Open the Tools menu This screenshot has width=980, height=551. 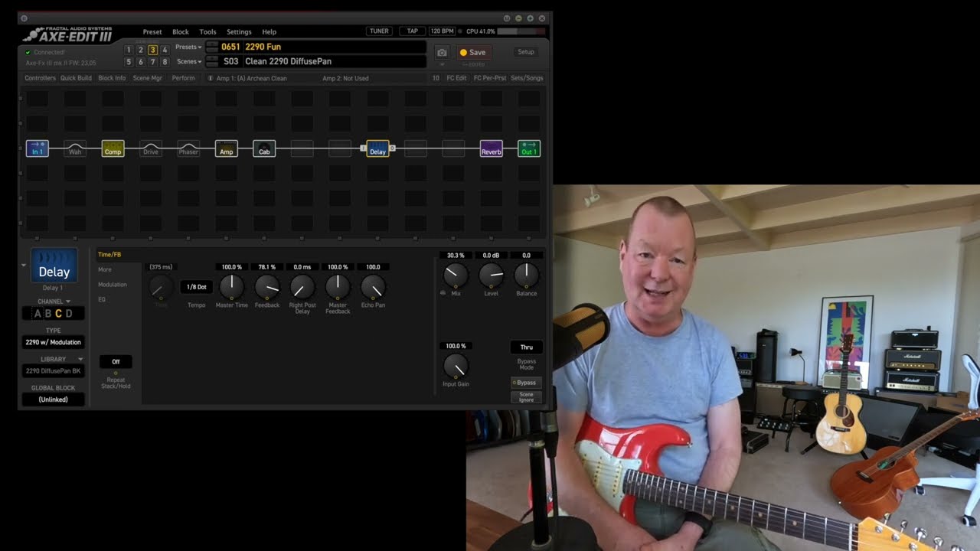pos(207,32)
